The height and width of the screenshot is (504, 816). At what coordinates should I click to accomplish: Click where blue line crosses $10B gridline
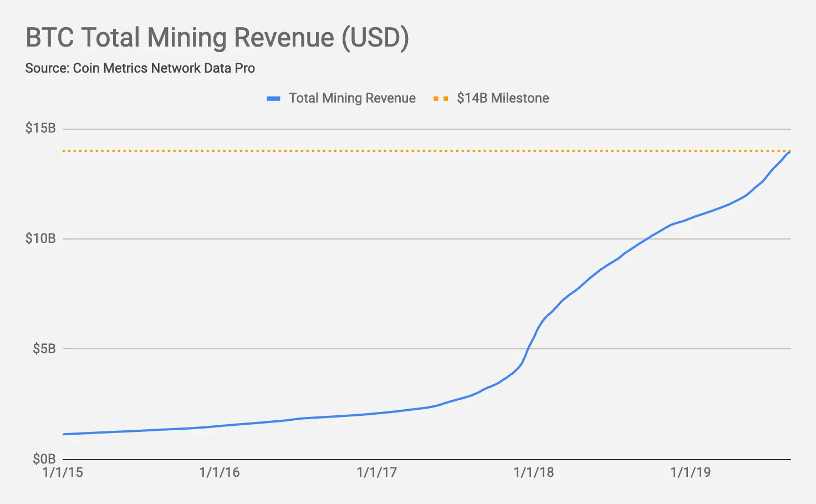pyautogui.click(x=647, y=239)
